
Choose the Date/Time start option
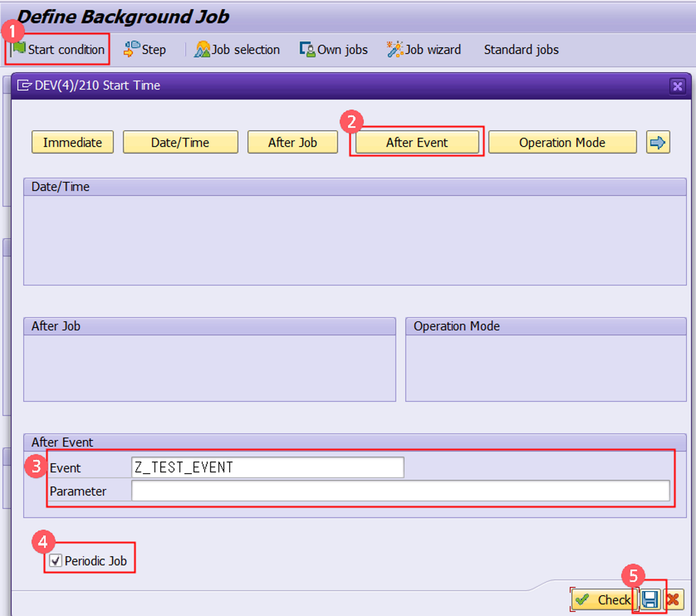[x=180, y=143]
